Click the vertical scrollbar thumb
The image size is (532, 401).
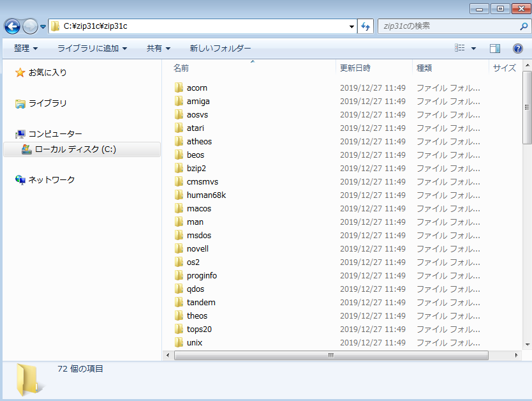tap(527, 108)
